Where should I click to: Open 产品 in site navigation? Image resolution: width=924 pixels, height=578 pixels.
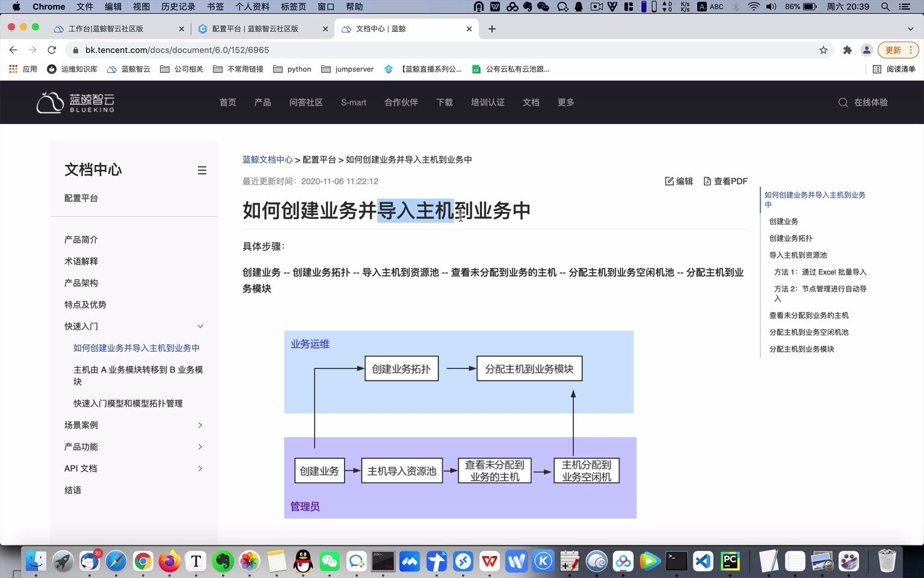point(263,102)
